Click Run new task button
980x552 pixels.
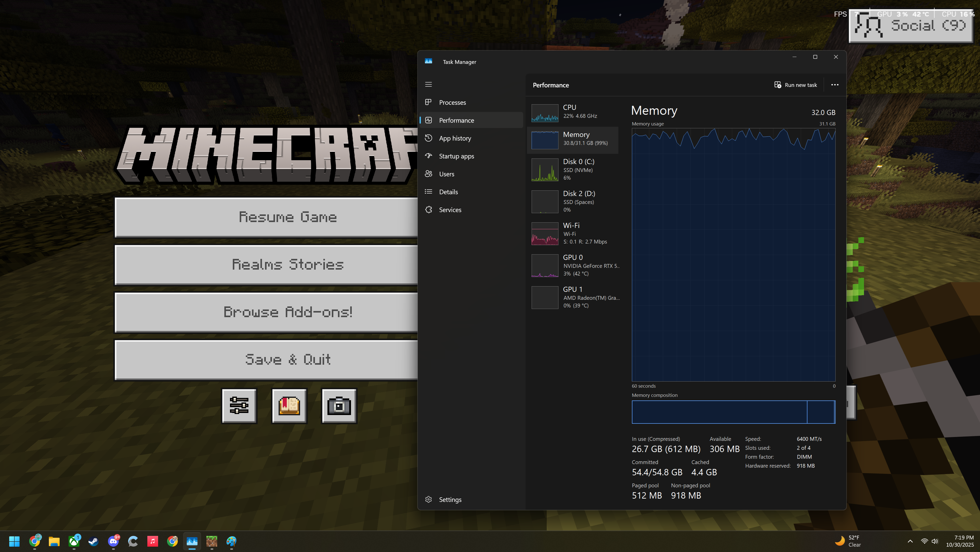coord(796,85)
